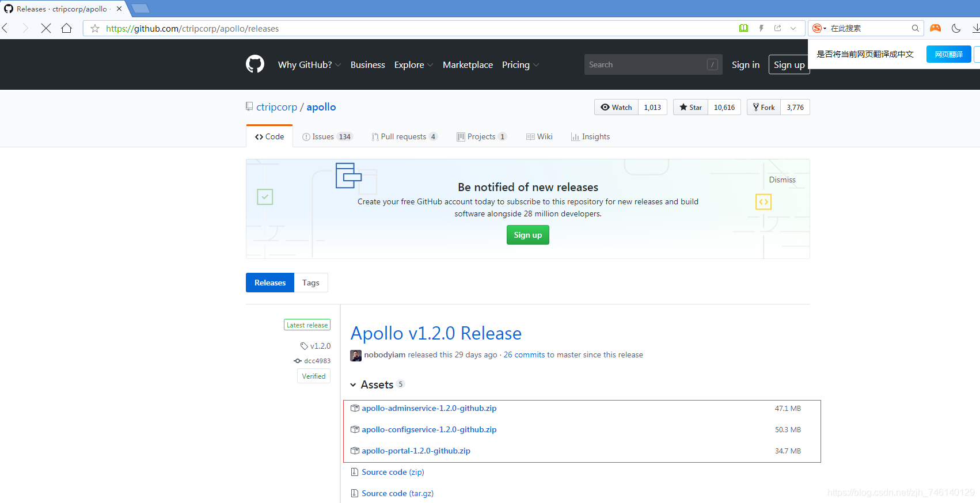Open the v1.2.0 tag link
Screen dimensions: 980x503
(x=316, y=346)
